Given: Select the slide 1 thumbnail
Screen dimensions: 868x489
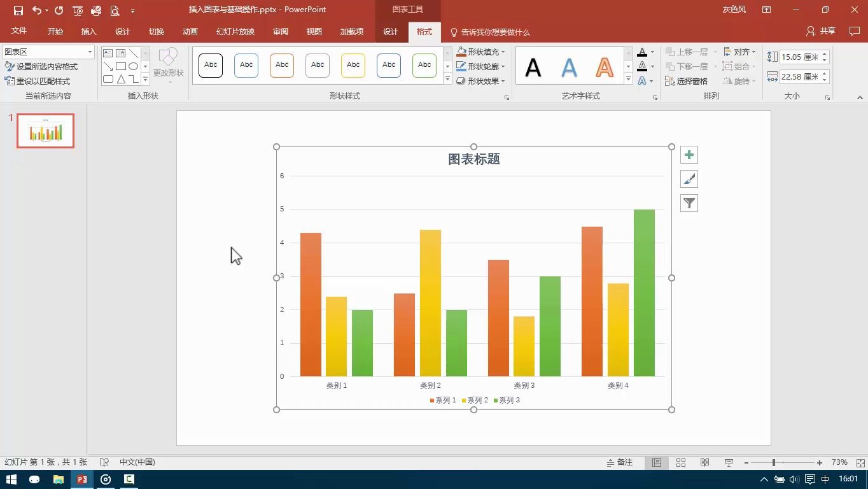Looking at the screenshot, I should tap(45, 130).
